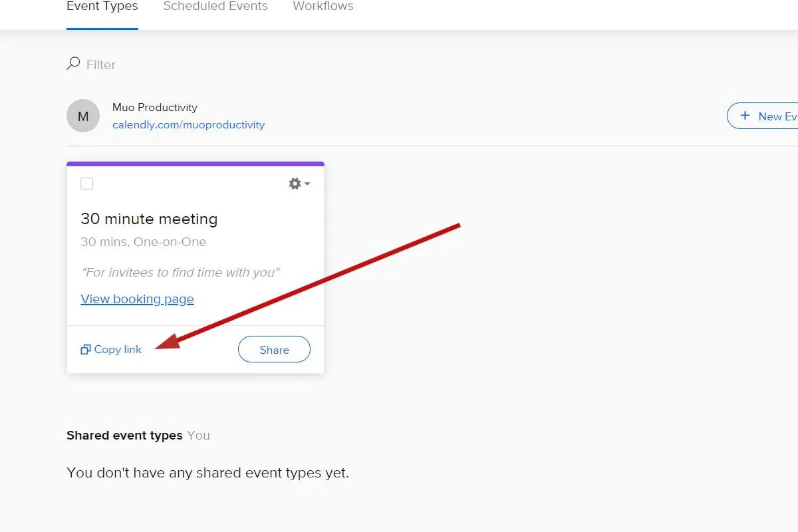Open the gear settings icon on the event card
The height and width of the screenshot is (532, 798).
pyautogui.click(x=294, y=184)
